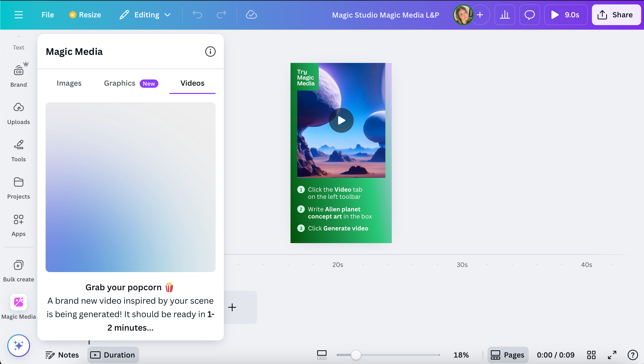644x364 pixels.
Task: Click the Share button
Action: point(616,15)
